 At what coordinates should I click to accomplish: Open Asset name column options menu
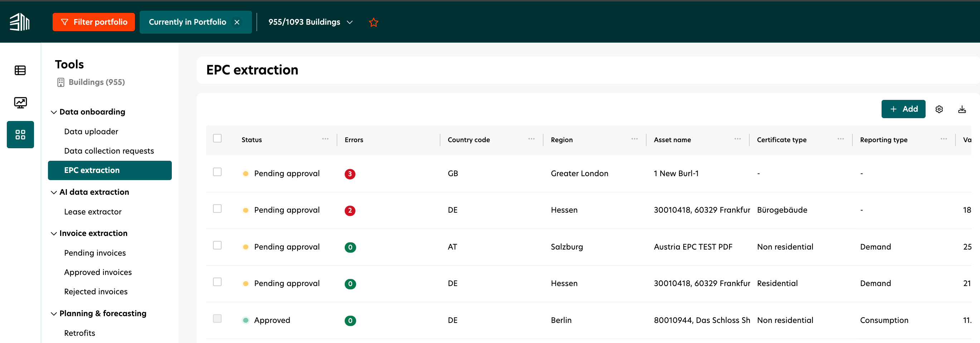click(738, 139)
